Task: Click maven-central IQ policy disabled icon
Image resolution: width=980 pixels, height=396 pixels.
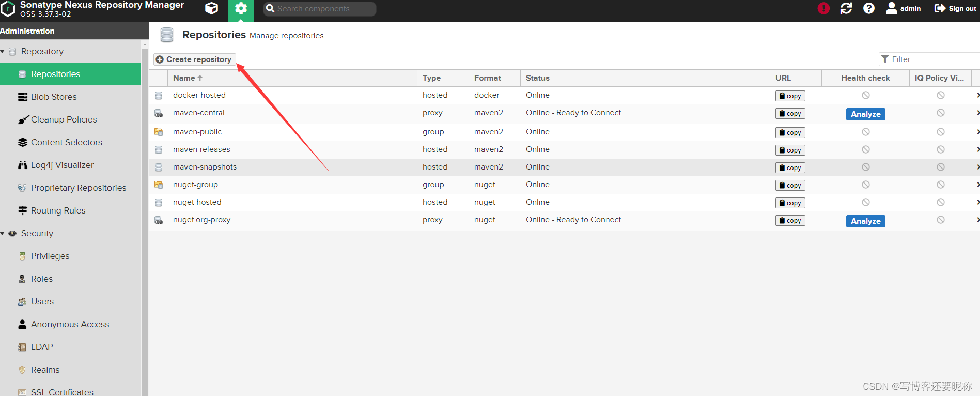Action: [x=941, y=113]
